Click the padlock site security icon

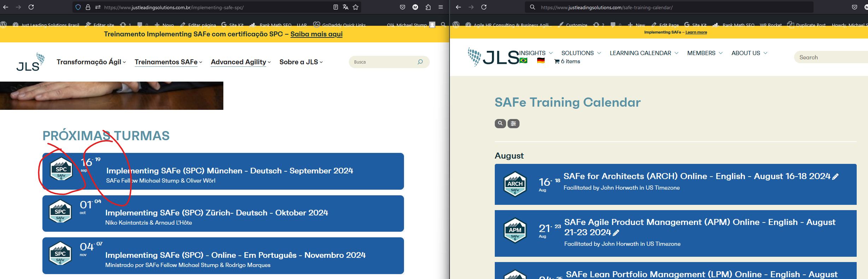tap(88, 7)
